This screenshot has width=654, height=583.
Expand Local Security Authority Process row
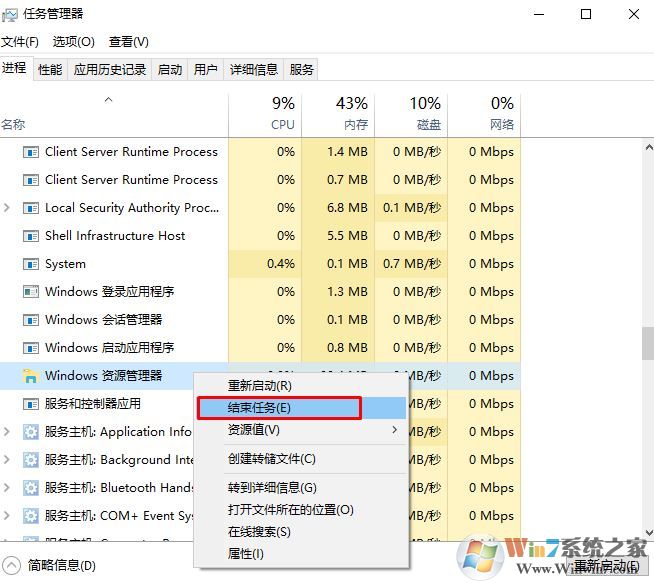point(6,207)
